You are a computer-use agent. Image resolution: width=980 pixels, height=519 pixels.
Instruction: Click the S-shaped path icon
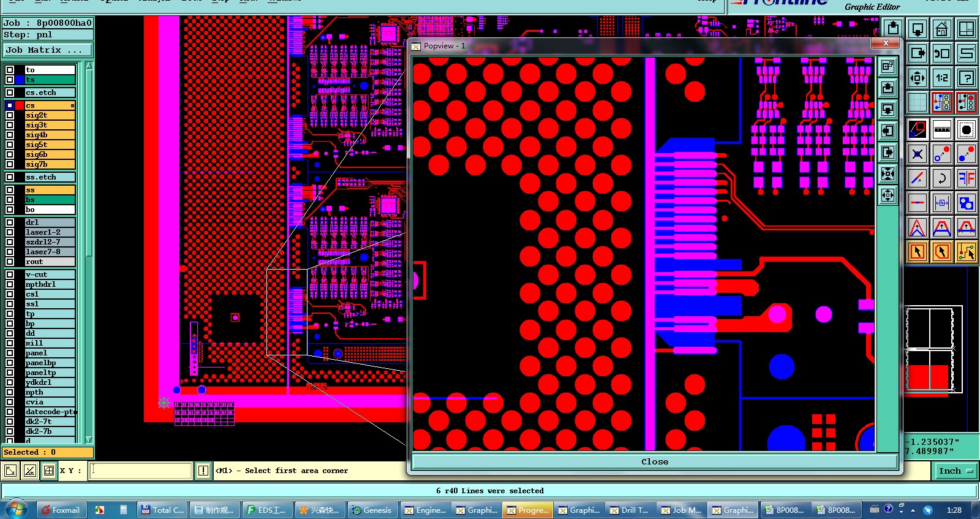pos(967,53)
